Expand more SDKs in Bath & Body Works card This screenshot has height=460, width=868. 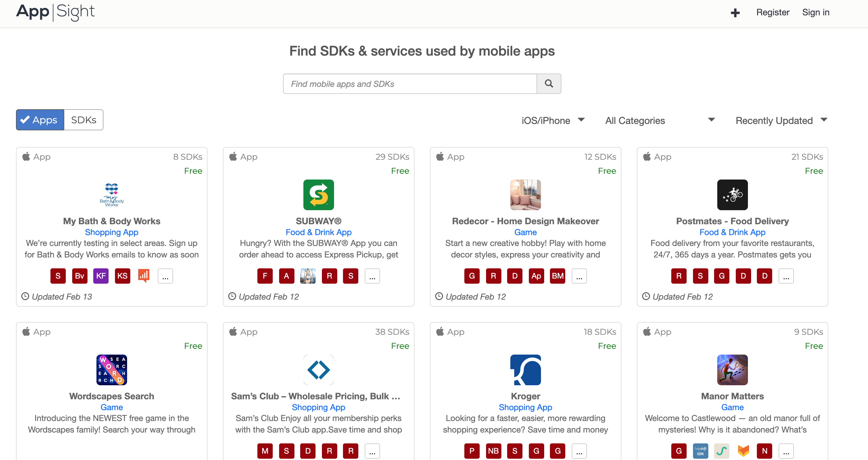click(x=165, y=276)
